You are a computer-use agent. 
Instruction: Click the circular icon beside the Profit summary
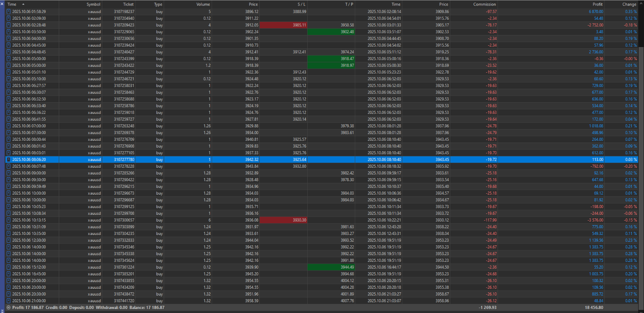click(9, 308)
